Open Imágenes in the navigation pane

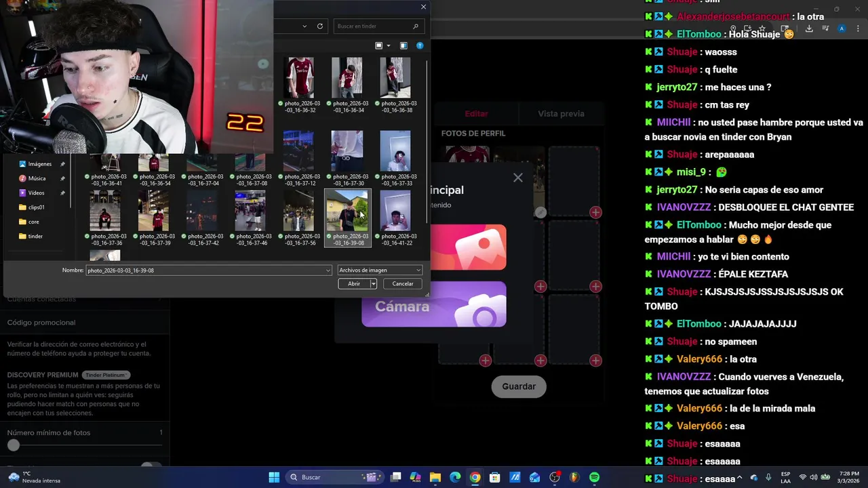click(39, 164)
